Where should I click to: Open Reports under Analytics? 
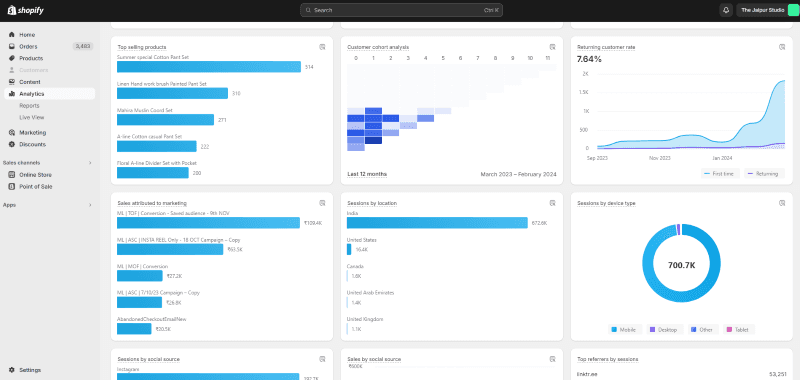29,106
